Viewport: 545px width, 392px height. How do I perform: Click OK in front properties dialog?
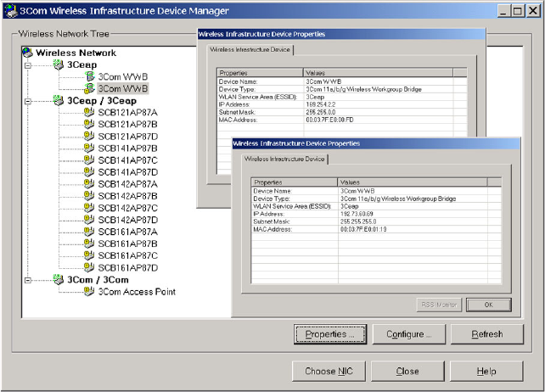(489, 305)
